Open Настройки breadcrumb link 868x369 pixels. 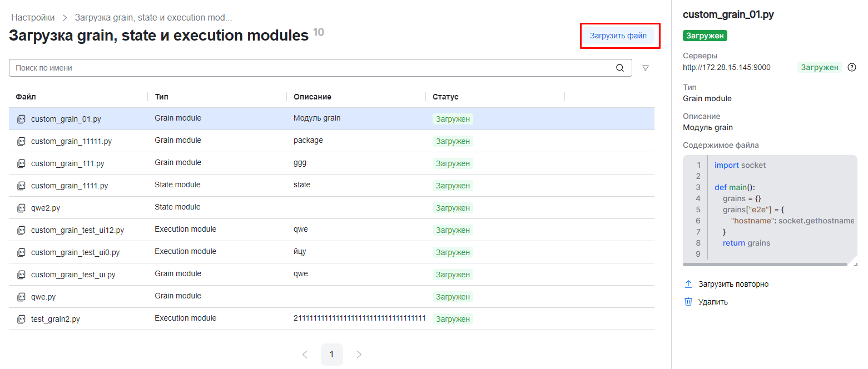tap(33, 18)
